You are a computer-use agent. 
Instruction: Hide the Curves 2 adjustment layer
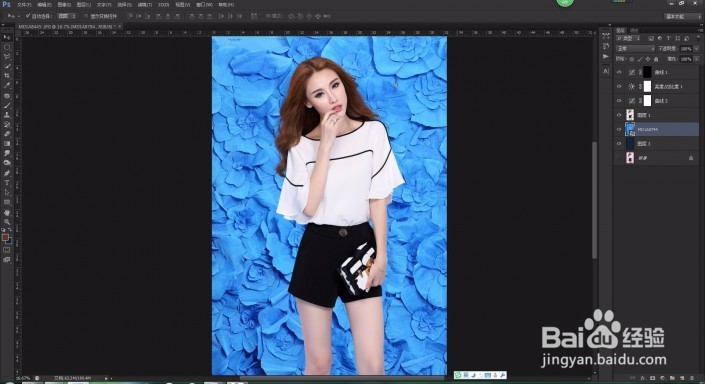(x=619, y=101)
